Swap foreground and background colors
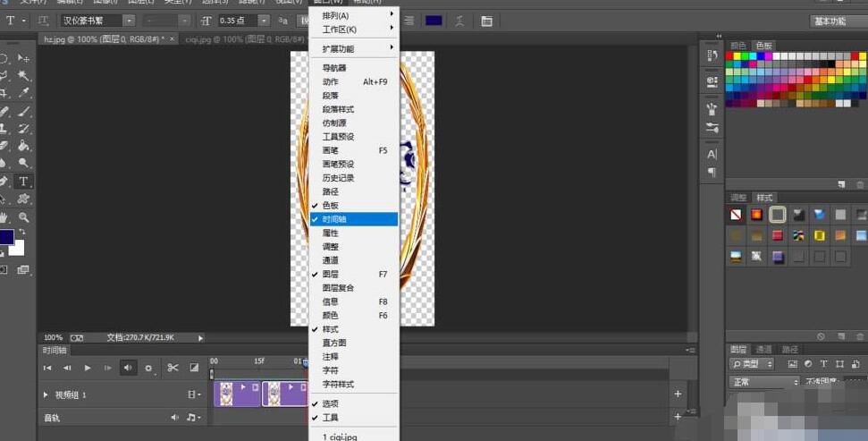868x441 pixels. [x=22, y=232]
